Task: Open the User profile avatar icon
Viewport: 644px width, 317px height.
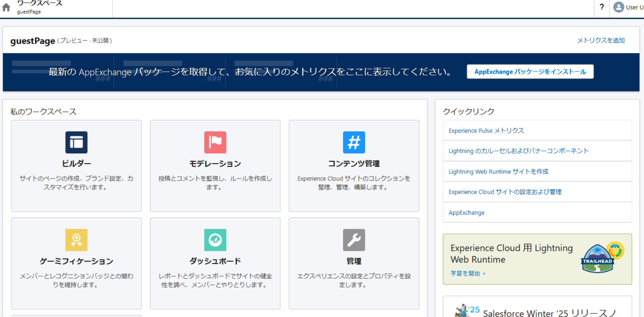Action: point(619,7)
